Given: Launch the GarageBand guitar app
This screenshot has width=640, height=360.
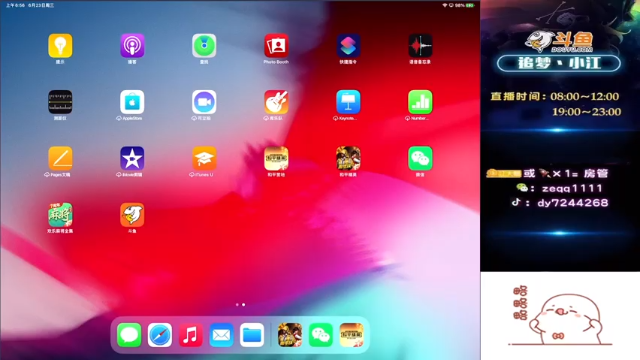Looking at the screenshot, I should pyautogui.click(x=276, y=102).
